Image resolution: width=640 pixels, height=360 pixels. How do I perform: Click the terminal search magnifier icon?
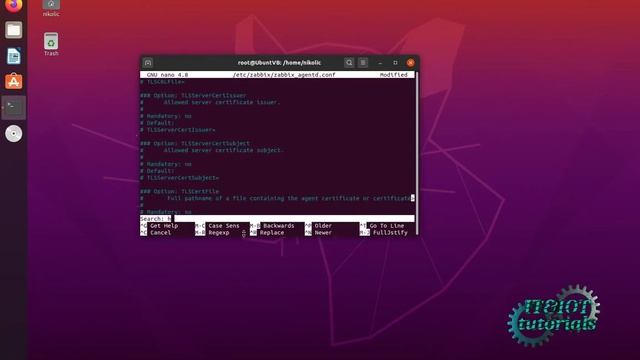[349, 63]
